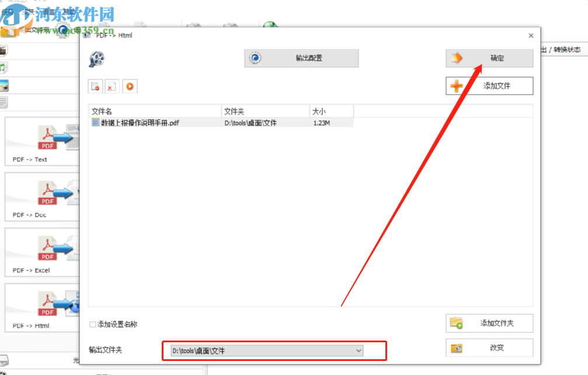Click the film reel icon in dialog
The image size is (588, 375).
(97, 59)
